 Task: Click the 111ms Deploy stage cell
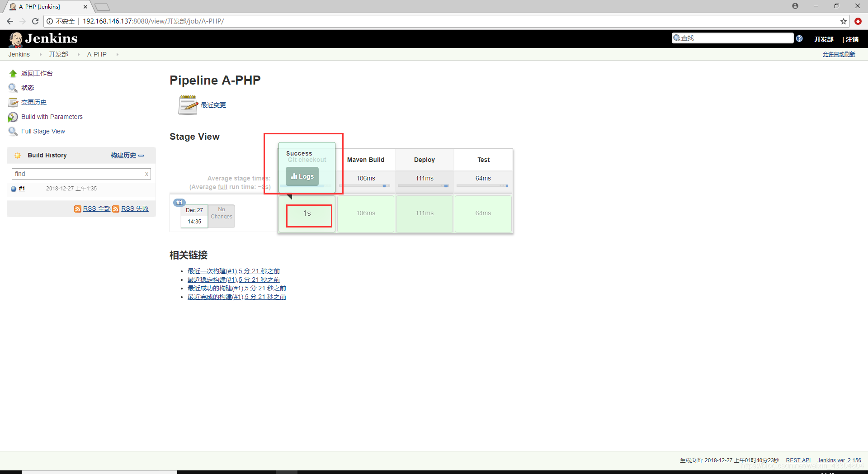pos(424,214)
